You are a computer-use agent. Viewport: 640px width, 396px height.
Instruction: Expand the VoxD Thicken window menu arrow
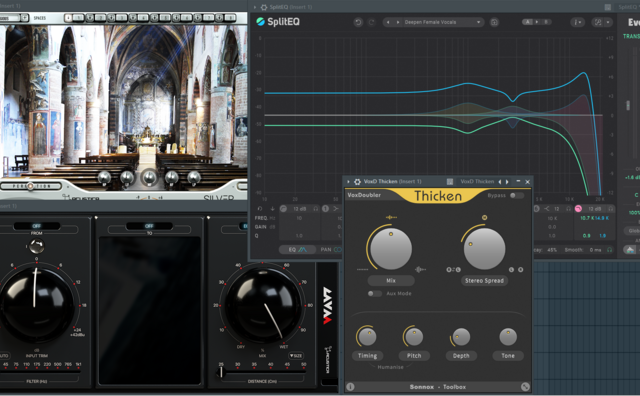348,182
